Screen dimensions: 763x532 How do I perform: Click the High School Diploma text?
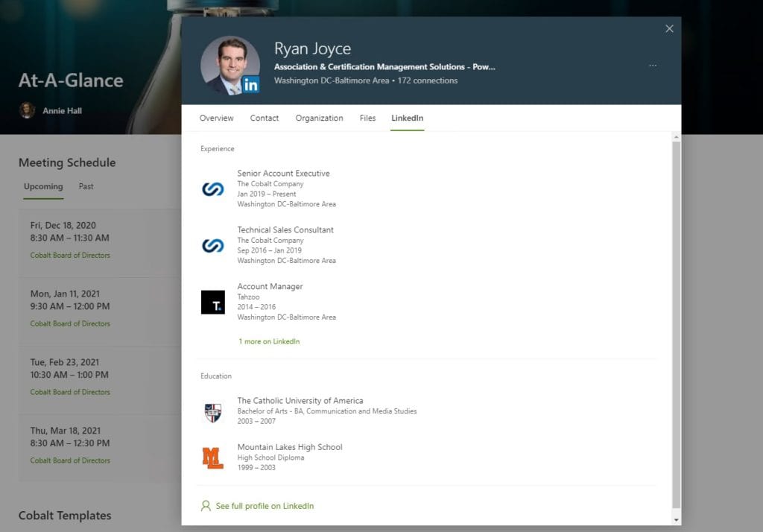[x=270, y=457]
